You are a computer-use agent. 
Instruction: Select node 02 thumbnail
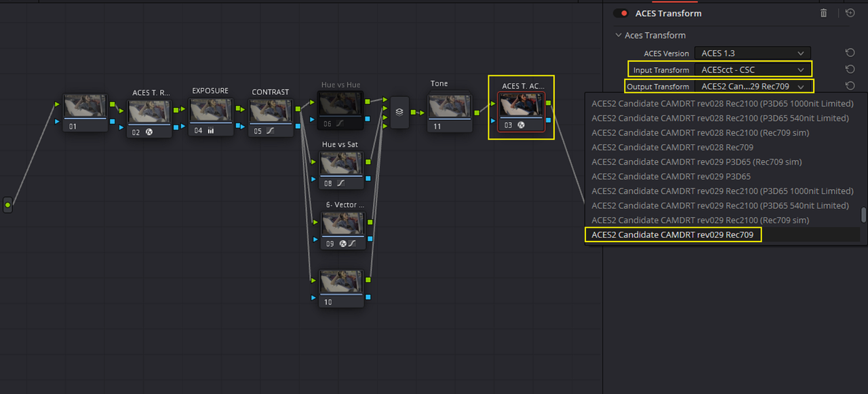149,112
